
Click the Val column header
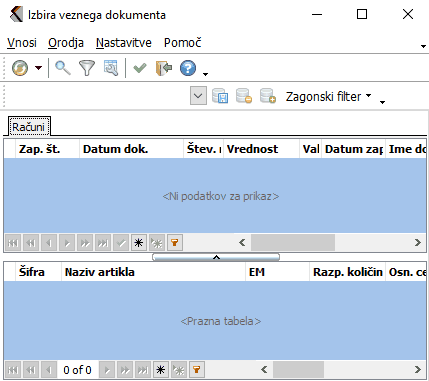click(310, 149)
